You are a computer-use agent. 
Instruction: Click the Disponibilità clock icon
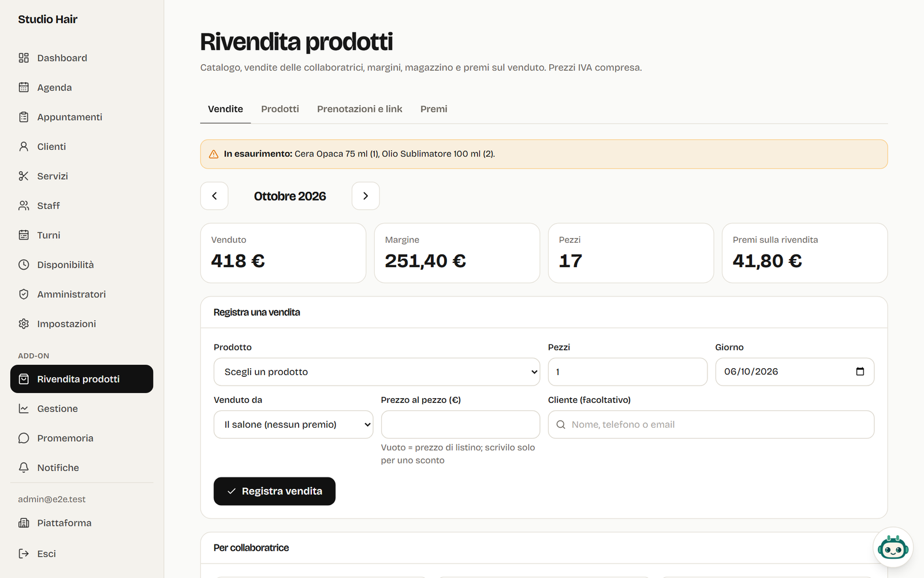click(24, 265)
